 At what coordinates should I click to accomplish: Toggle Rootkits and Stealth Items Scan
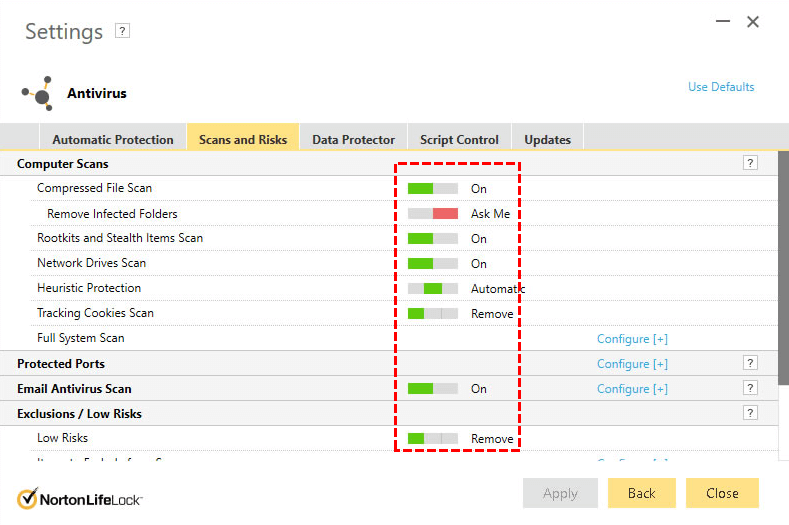point(432,238)
